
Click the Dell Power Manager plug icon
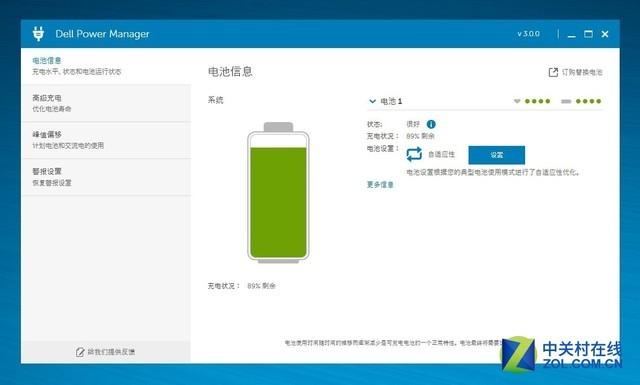38,33
